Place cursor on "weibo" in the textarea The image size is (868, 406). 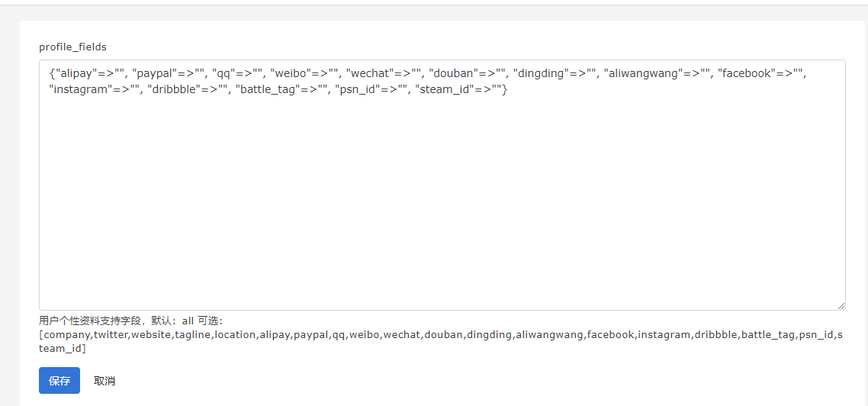(290, 72)
